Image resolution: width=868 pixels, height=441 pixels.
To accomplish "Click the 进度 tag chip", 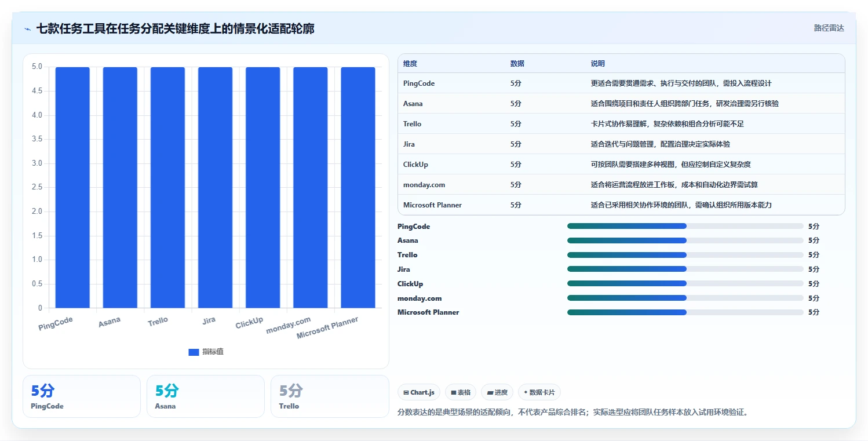I will coord(497,392).
